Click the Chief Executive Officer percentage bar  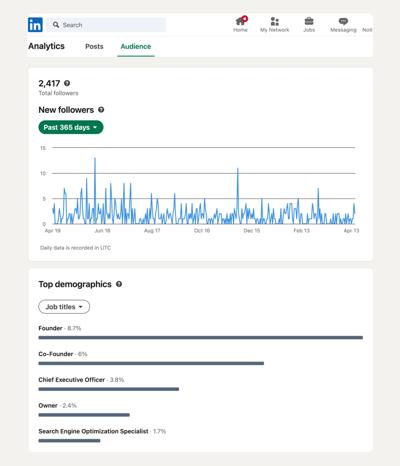[x=109, y=389]
